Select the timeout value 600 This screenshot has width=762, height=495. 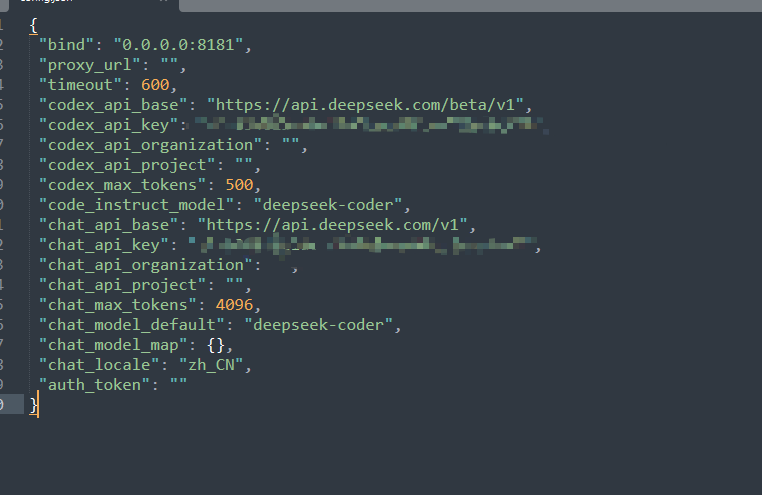click(155, 85)
